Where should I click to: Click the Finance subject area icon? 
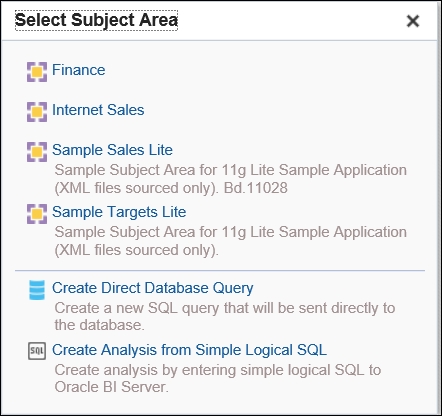coord(37,72)
